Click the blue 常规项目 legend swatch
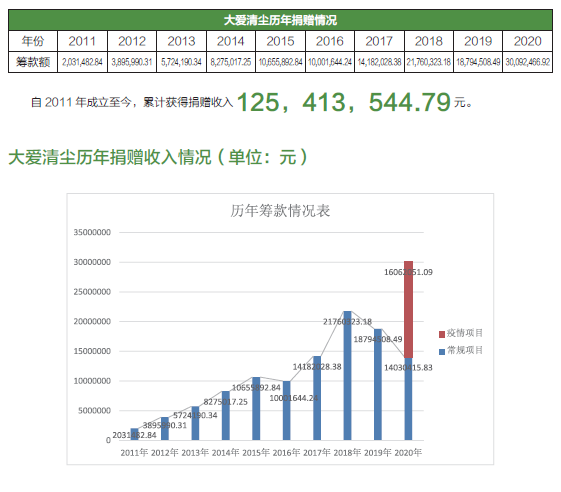This screenshot has width=561, height=492. pyautogui.click(x=442, y=352)
